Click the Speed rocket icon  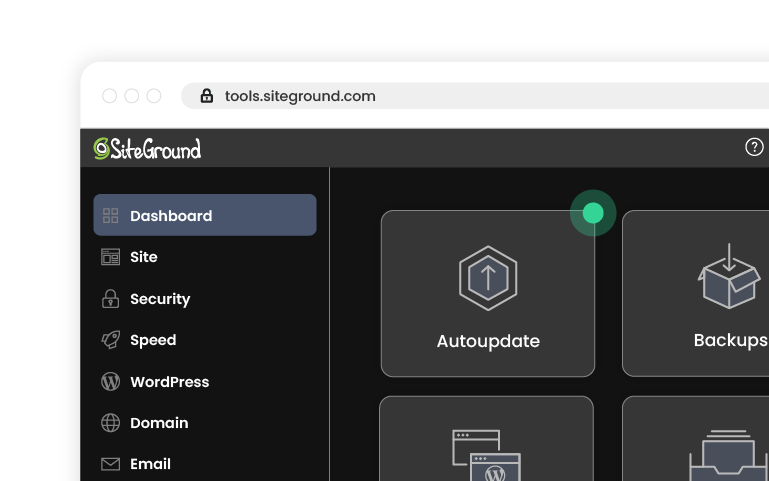[110, 340]
